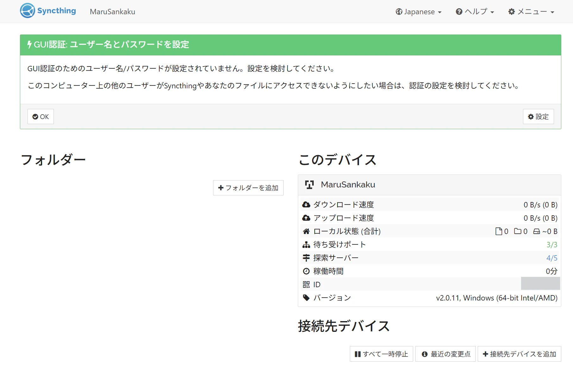Open 最近の変更点 recent changes
This screenshot has height=392, width=573.
pos(445,354)
